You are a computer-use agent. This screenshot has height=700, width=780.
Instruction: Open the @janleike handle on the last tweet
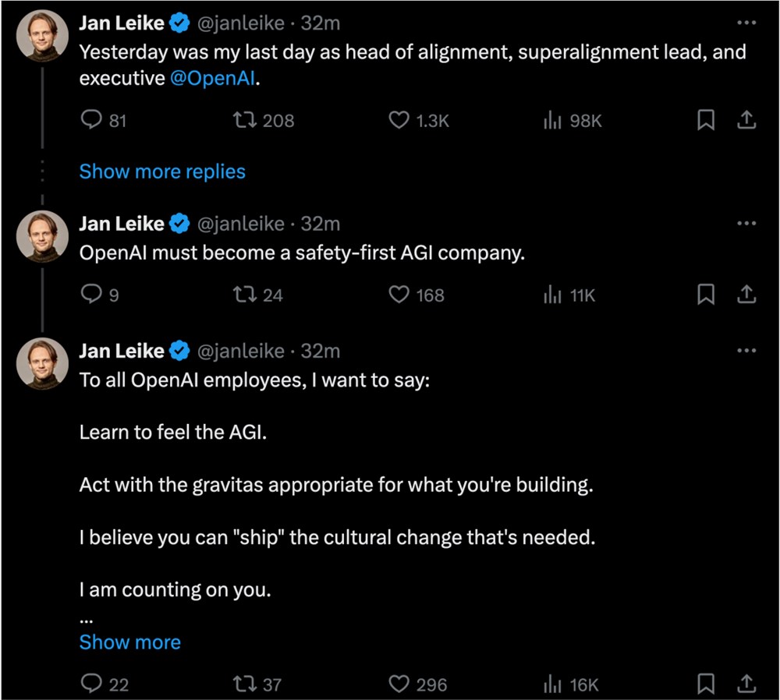pos(240,352)
